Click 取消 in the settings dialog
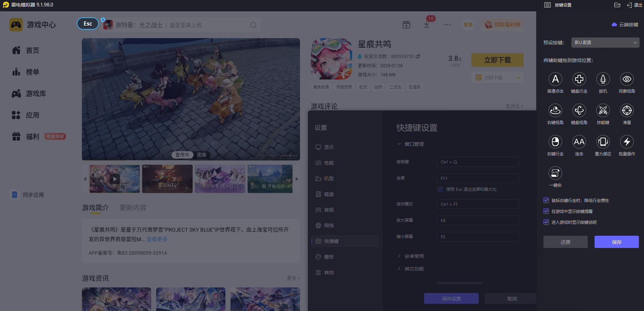The width and height of the screenshot is (644, 311). [511, 298]
